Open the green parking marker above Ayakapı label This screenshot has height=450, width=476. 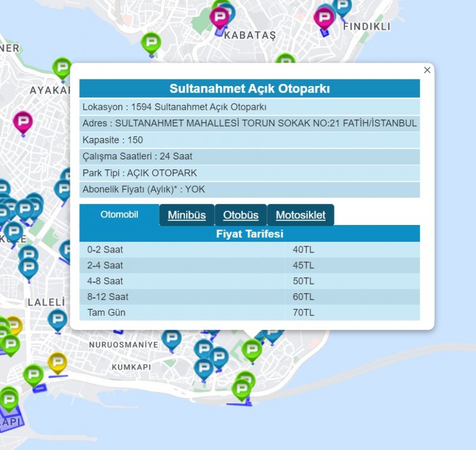[x=62, y=69]
